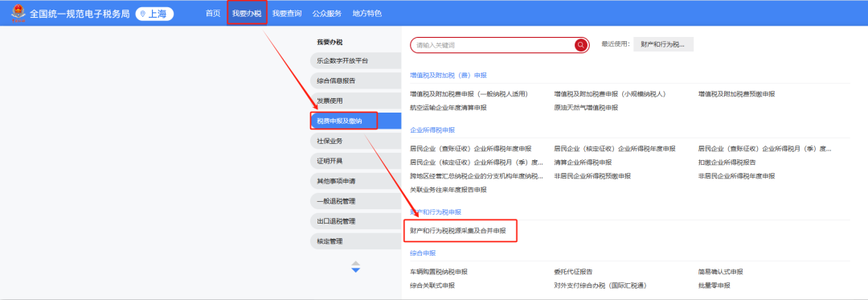
Task: Select 社保业务 in the sidebar
Action: click(x=355, y=141)
